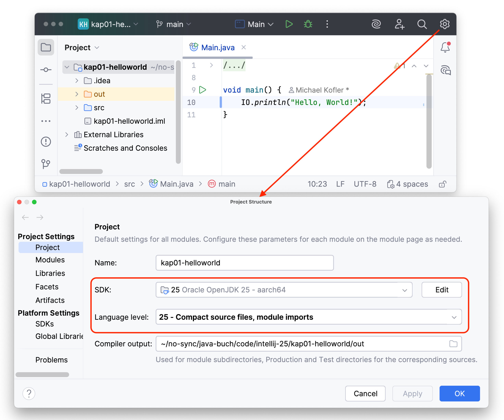Click UTF-8 encoding in status bar
Image resolution: width=504 pixels, height=420 pixels.
(x=365, y=184)
